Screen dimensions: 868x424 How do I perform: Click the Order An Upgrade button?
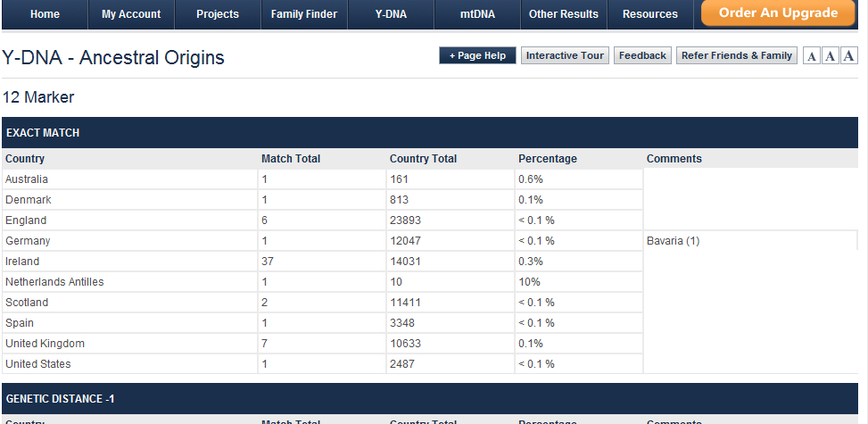click(x=778, y=13)
